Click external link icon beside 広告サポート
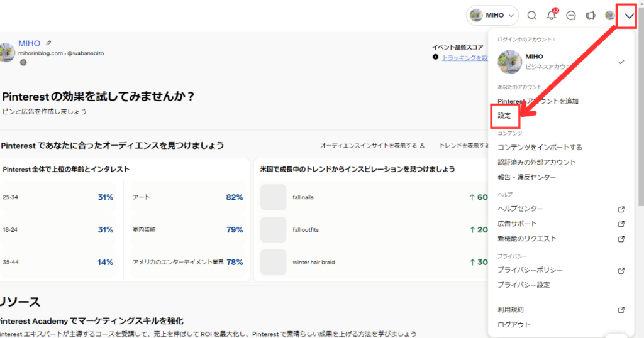This screenshot has width=644, height=338. click(x=621, y=224)
